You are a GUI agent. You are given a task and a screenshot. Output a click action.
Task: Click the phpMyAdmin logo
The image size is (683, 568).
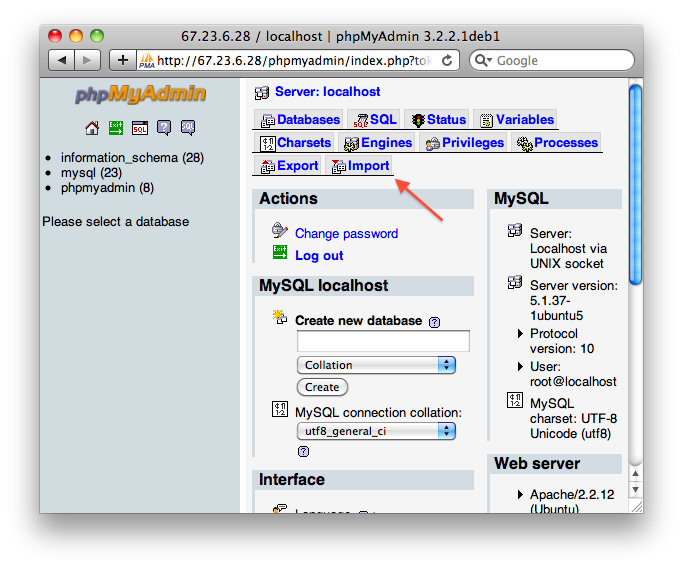140,94
